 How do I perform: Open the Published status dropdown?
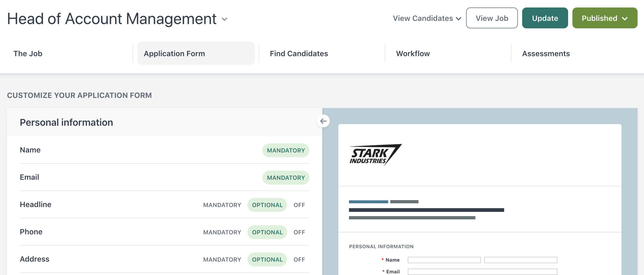(605, 18)
